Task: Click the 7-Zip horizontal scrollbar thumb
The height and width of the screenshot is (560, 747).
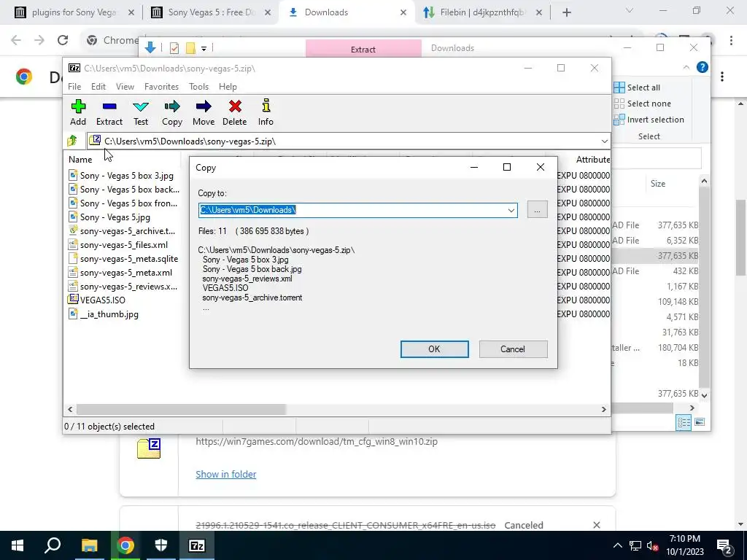Action: (181, 409)
